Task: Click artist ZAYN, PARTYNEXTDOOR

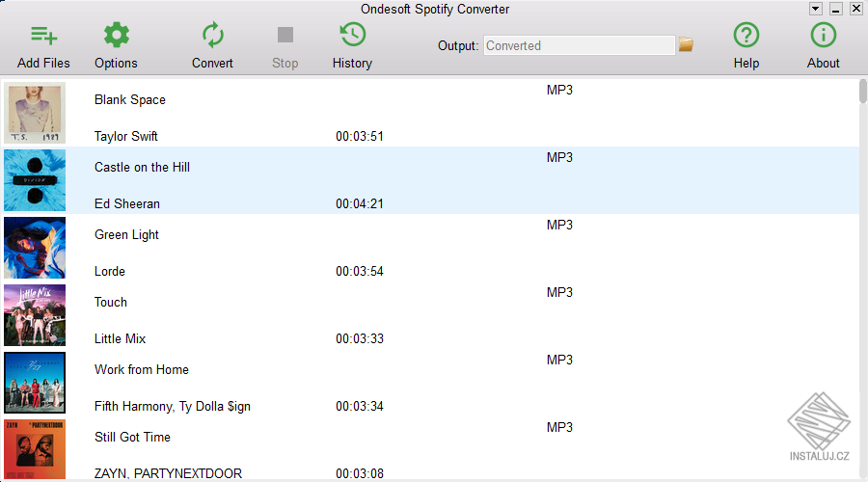Action: [x=168, y=473]
